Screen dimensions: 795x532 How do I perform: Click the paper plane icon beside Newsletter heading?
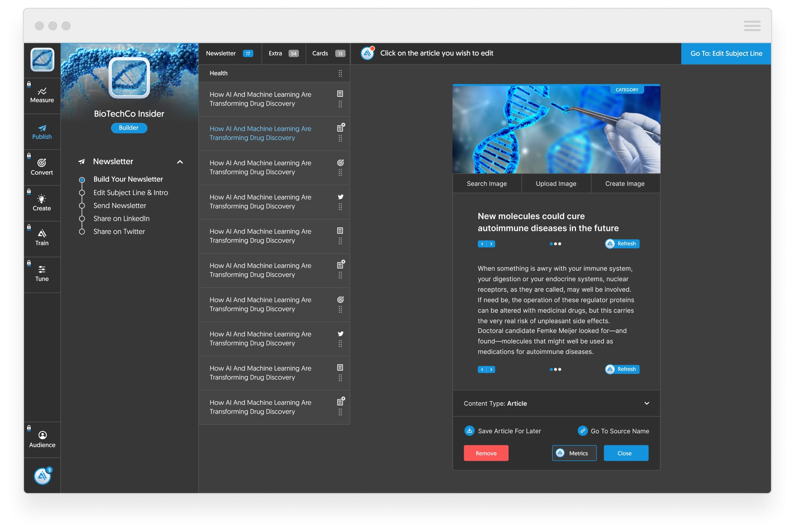click(x=81, y=162)
